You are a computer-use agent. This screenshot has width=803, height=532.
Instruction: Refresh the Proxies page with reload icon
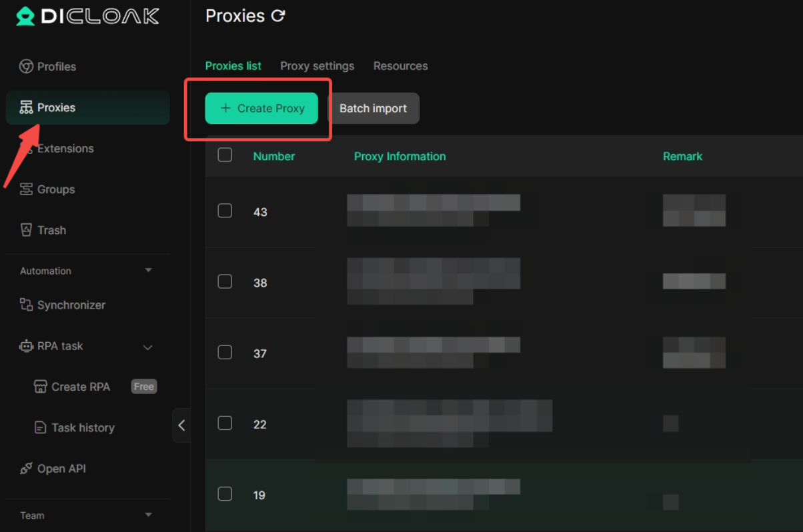[278, 15]
